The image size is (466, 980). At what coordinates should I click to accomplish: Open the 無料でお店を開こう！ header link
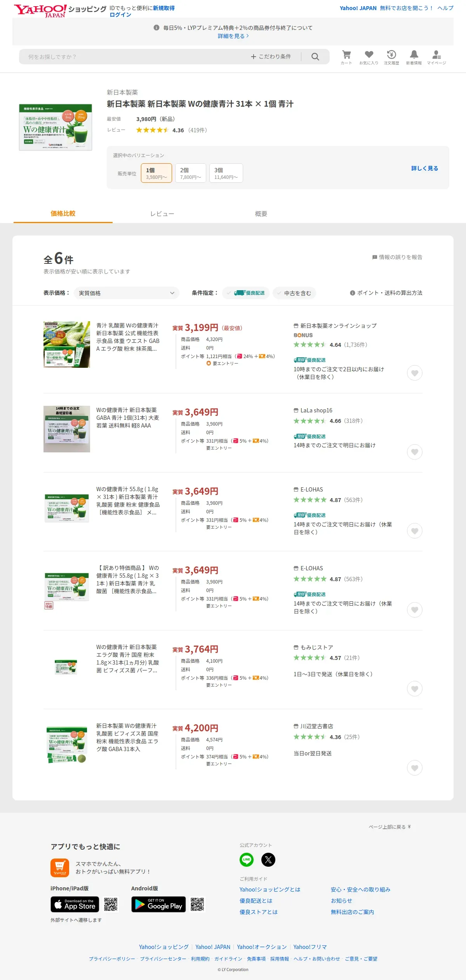point(406,8)
